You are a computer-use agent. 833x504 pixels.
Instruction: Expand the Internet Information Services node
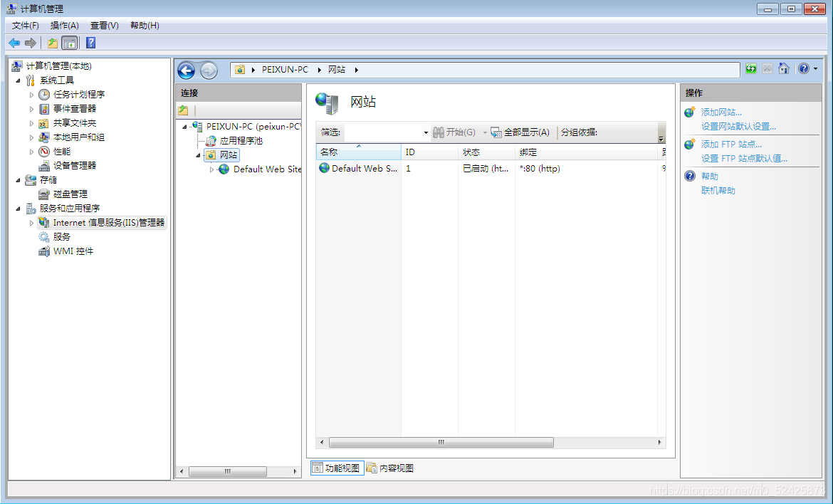tap(32, 223)
